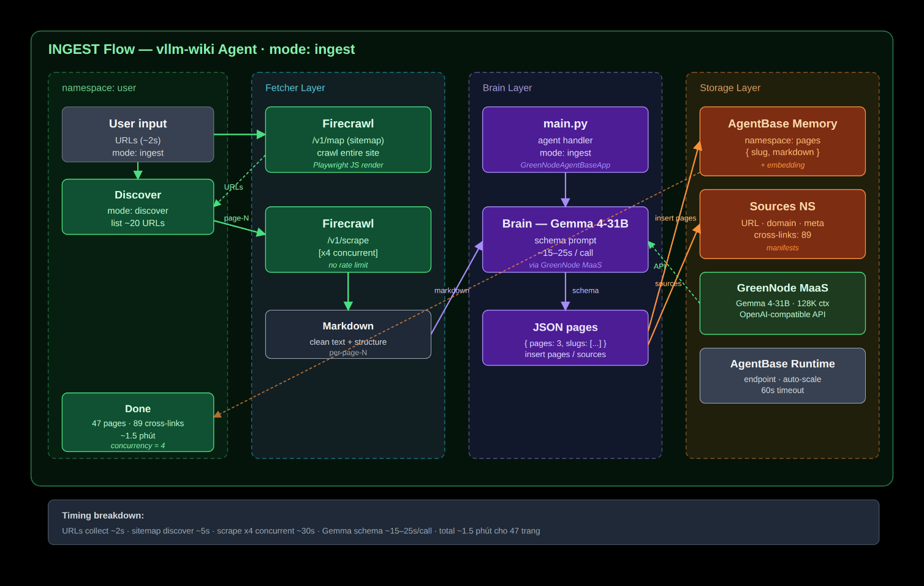Click '{ slug, markdown }' text
Viewport: 924px width, 586px height.
[x=782, y=152]
